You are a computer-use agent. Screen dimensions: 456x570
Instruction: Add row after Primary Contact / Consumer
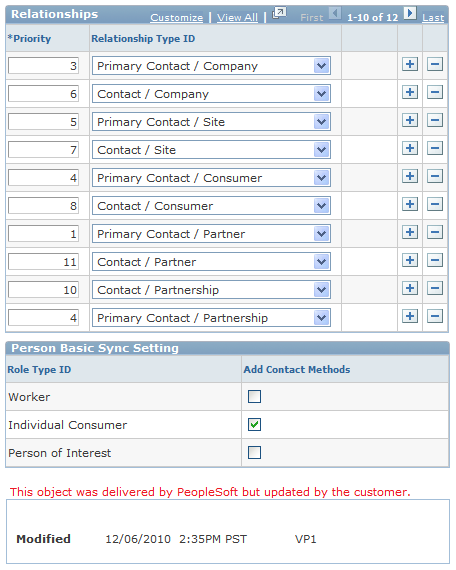(410, 176)
